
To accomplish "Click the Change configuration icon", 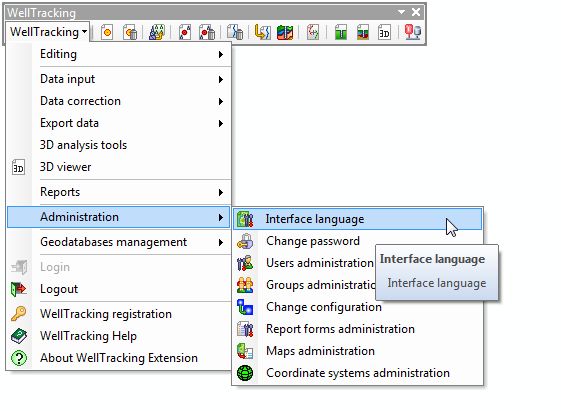I will pos(245,307).
